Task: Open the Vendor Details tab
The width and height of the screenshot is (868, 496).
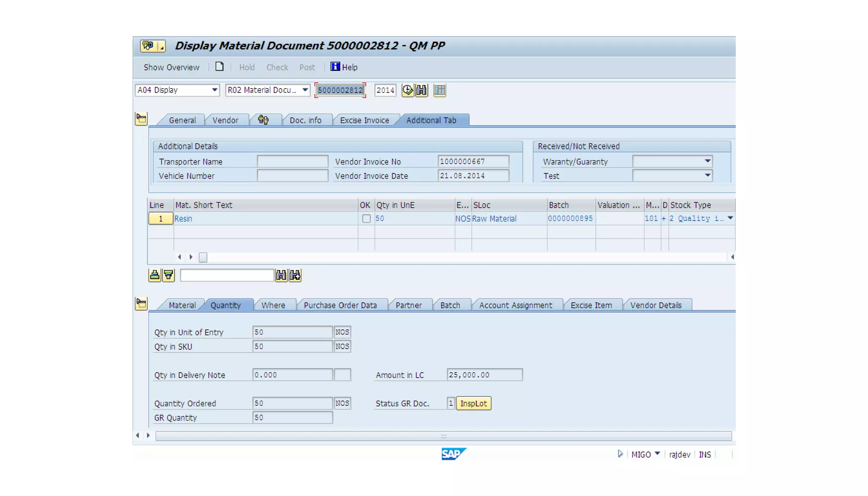Action: click(656, 305)
